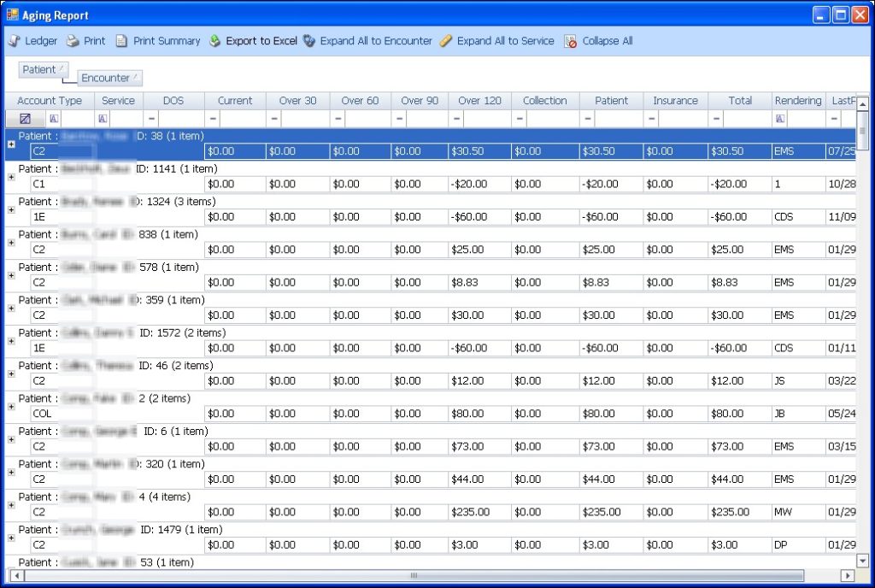Click Print Summary label
The image size is (875, 588).
click(167, 41)
